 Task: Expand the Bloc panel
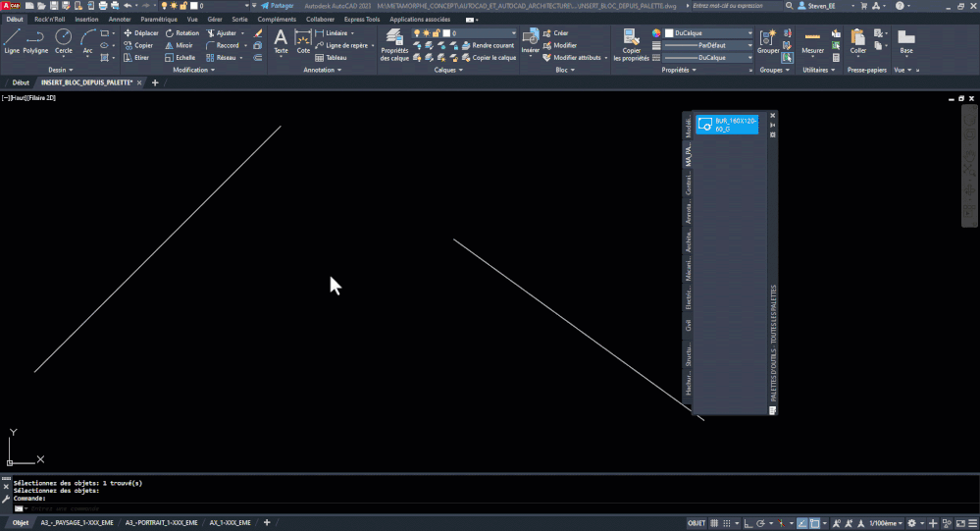565,70
